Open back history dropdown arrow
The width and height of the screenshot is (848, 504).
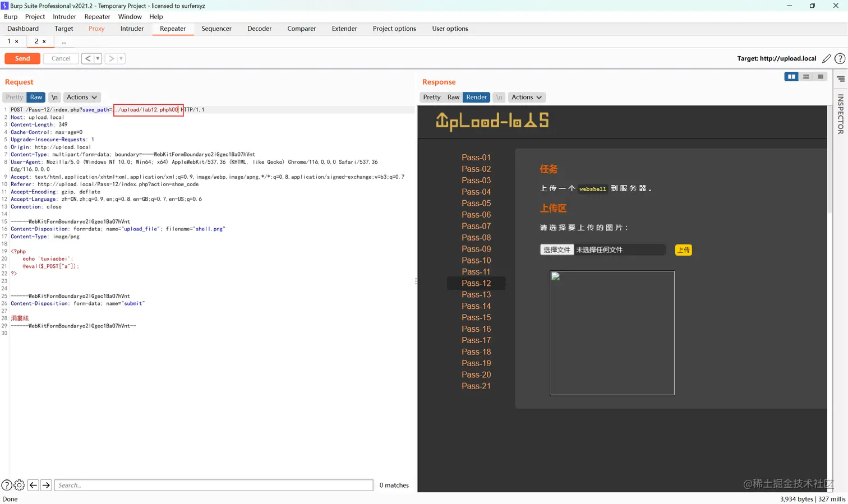coord(98,58)
